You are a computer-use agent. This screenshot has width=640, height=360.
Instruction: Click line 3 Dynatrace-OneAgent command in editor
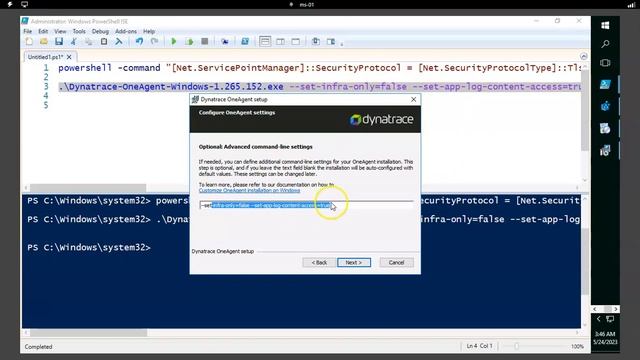pyautogui.click(x=320, y=87)
